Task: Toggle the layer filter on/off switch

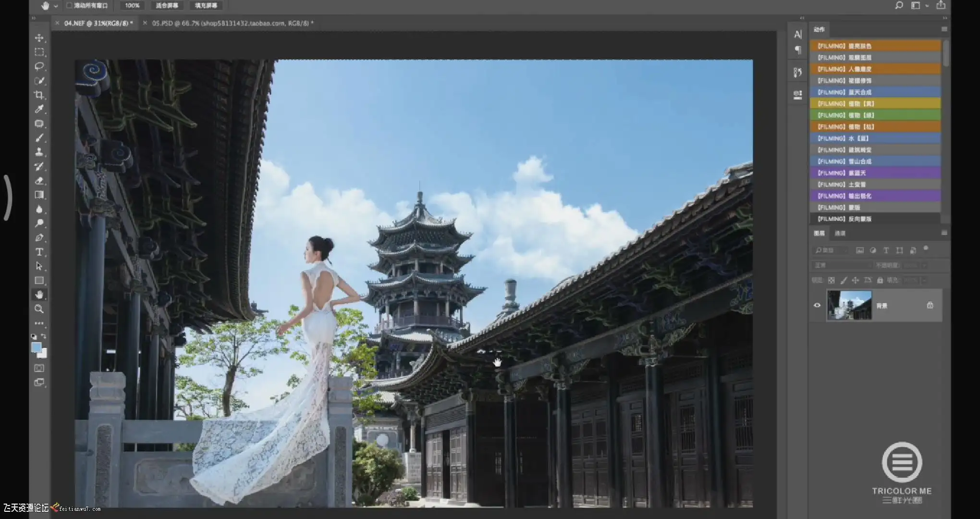Action: (926, 248)
